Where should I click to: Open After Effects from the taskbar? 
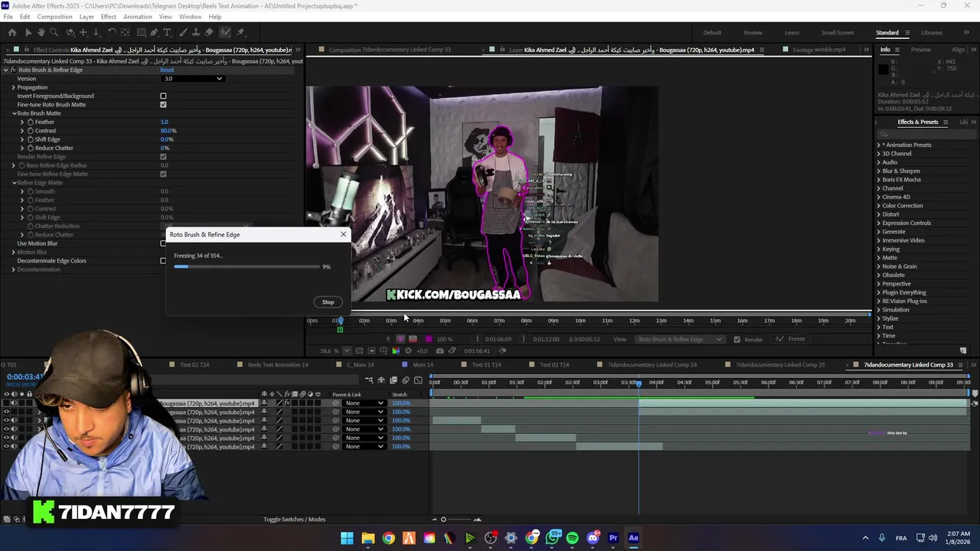633,538
